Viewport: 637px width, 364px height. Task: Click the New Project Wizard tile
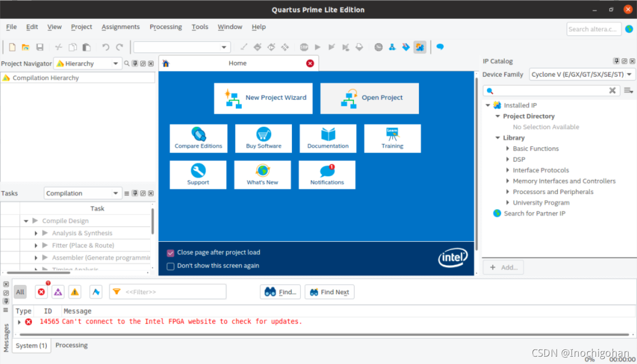coord(263,98)
